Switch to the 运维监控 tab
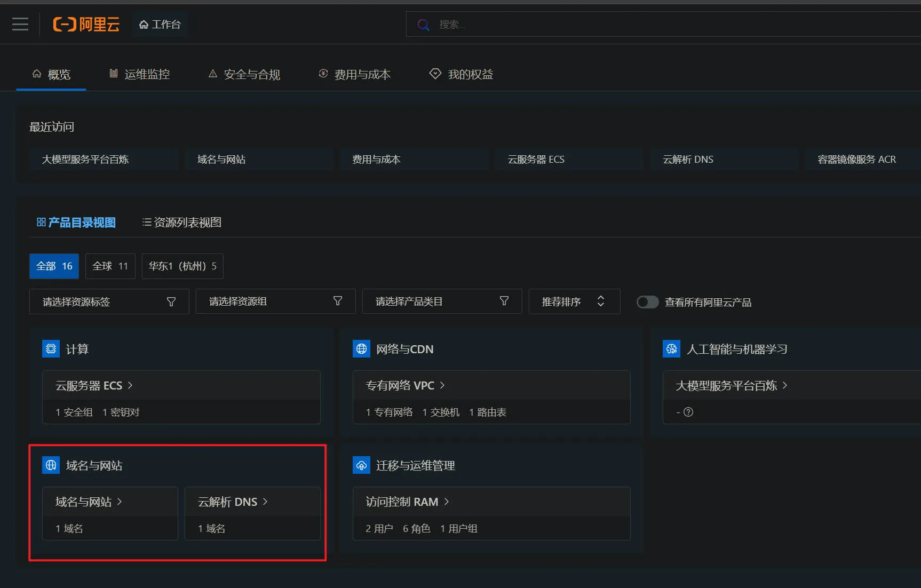Screen dimensions: 921x588 [x=140, y=74]
